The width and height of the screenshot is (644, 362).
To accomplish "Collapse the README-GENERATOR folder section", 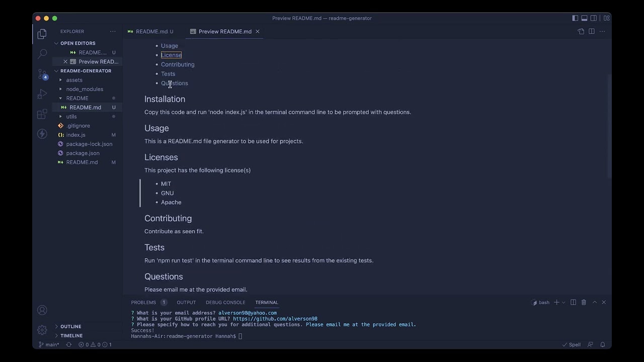I will pyautogui.click(x=86, y=71).
